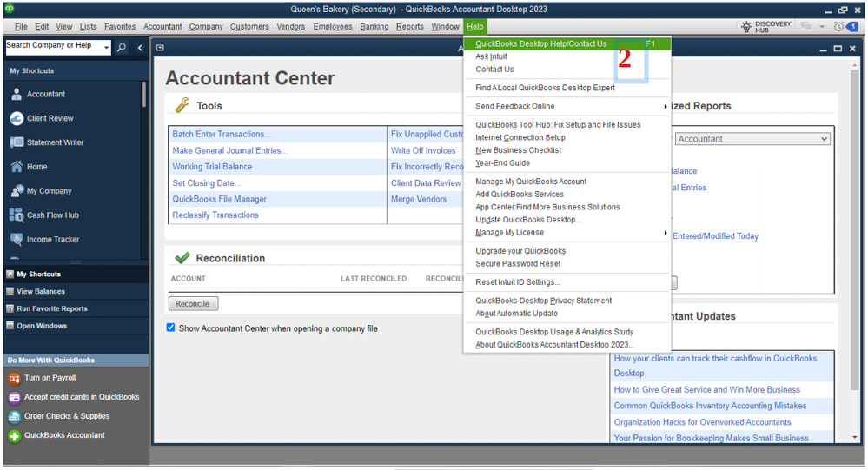Open Merge Vendors link
This screenshot has width=868, height=470.
tap(419, 199)
